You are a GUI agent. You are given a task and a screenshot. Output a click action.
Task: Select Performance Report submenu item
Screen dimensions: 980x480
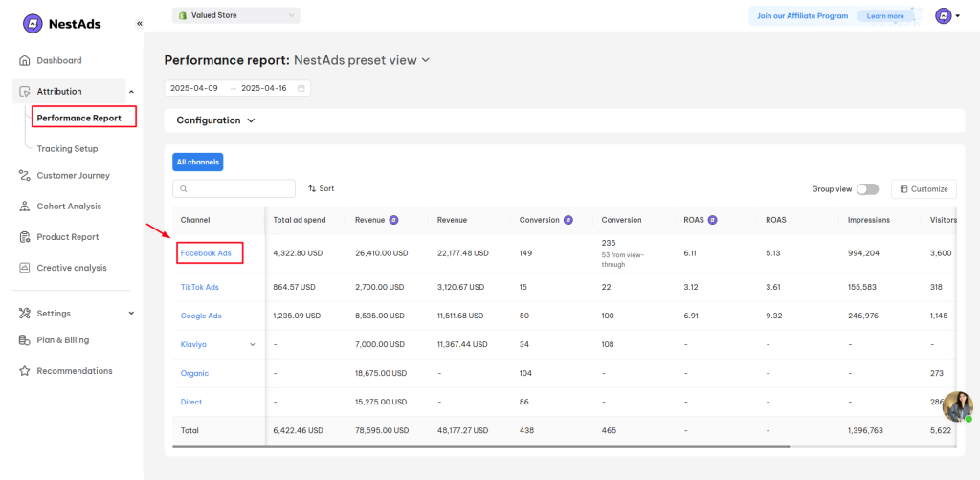click(x=78, y=118)
